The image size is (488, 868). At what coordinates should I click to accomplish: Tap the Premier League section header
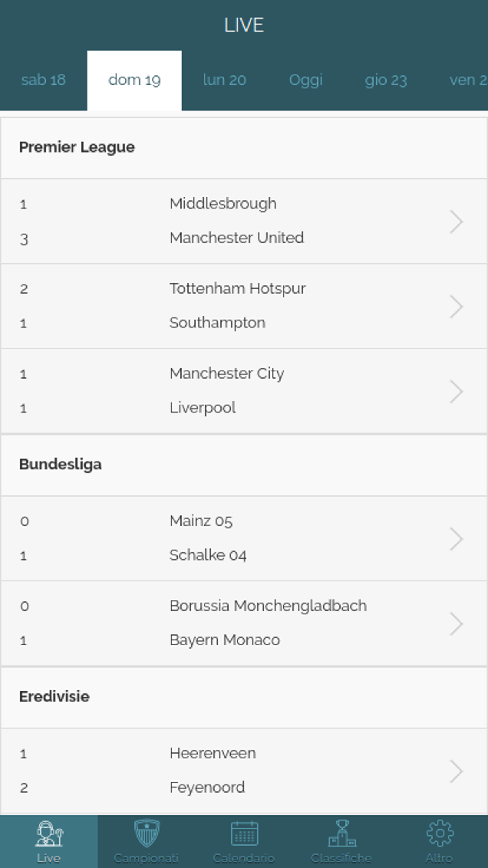click(244, 148)
